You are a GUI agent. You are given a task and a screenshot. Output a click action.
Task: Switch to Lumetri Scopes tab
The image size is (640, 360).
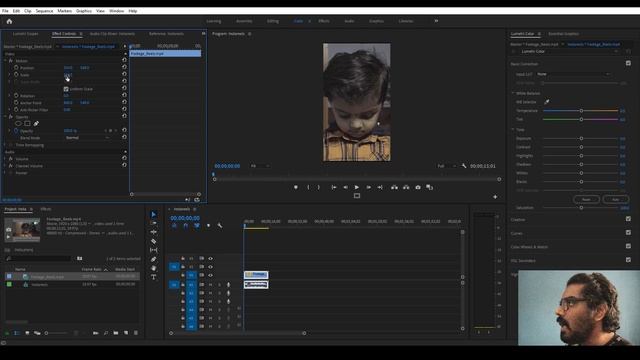pyautogui.click(x=25, y=34)
